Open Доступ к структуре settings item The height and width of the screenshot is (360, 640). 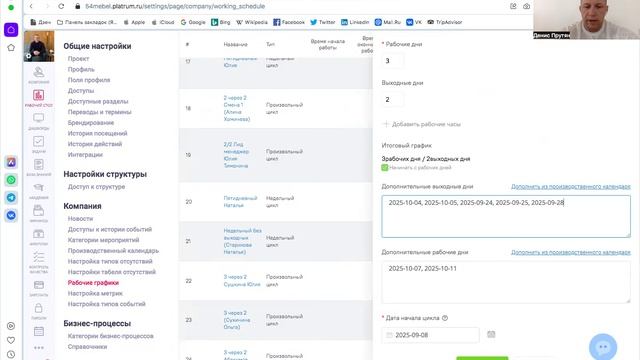(96, 187)
